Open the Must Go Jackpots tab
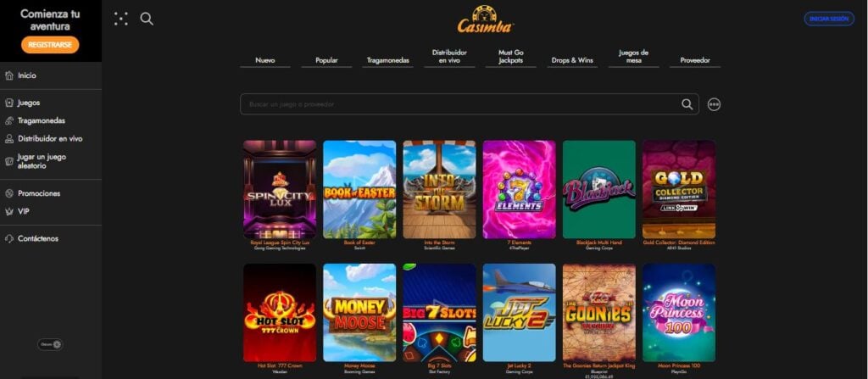The height and width of the screenshot is (379, 868). click(510, 57)
